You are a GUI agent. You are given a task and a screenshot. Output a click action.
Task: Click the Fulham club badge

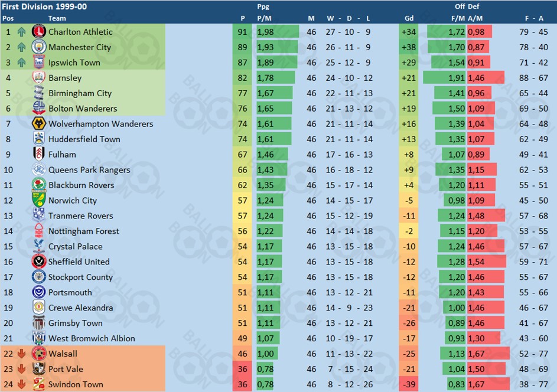pyautogui.click(x=39, y=154)
